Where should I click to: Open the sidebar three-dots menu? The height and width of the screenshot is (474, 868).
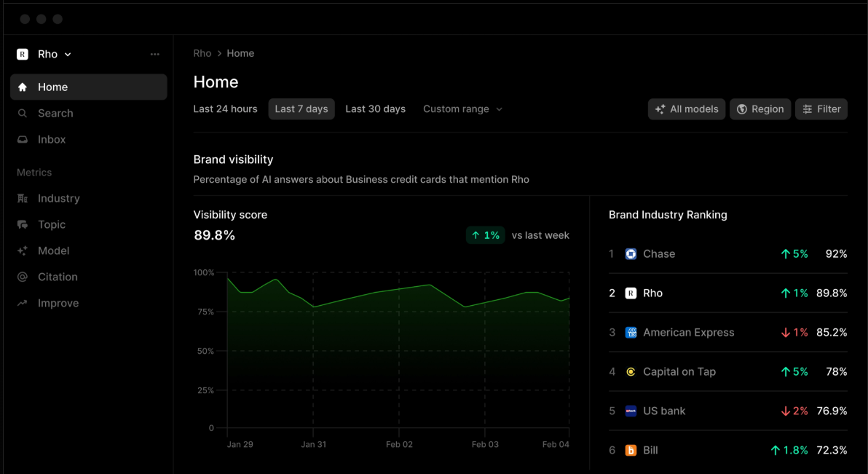154,55
